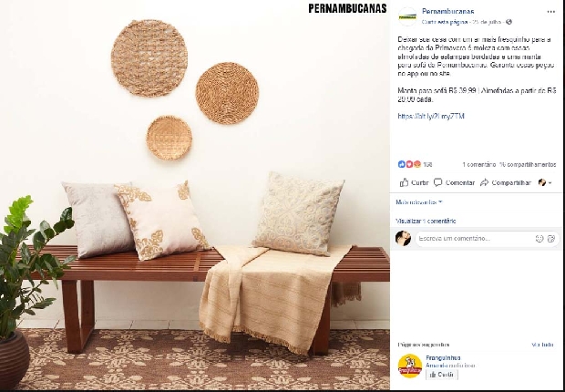Screen dimensions: 565x392
Task: Open the post options three-dot menu
Action: click(551, 12)
